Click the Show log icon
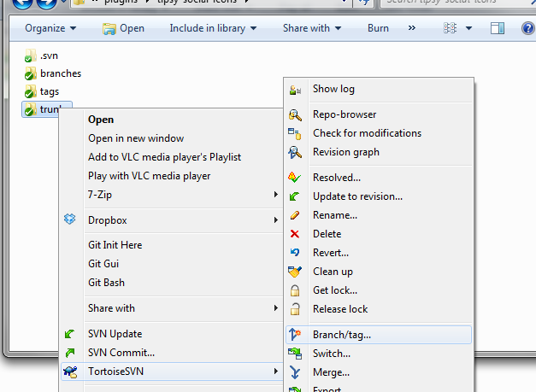The image size is (536, 392). pos(295,90)
